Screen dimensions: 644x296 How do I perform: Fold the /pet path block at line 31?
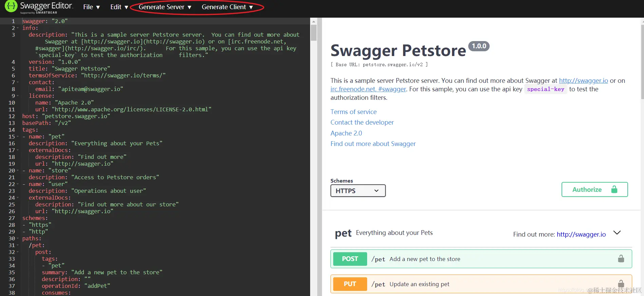(x=18, y=245)
